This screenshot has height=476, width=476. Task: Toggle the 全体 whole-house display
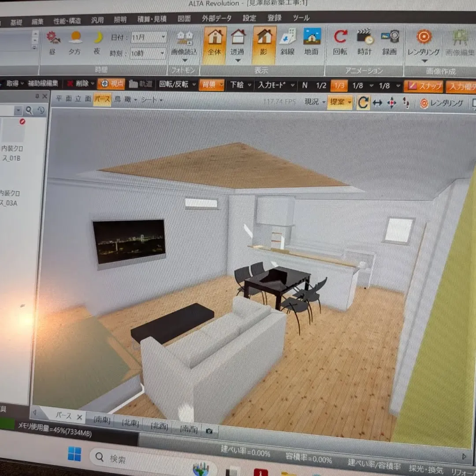pos(215,45)
